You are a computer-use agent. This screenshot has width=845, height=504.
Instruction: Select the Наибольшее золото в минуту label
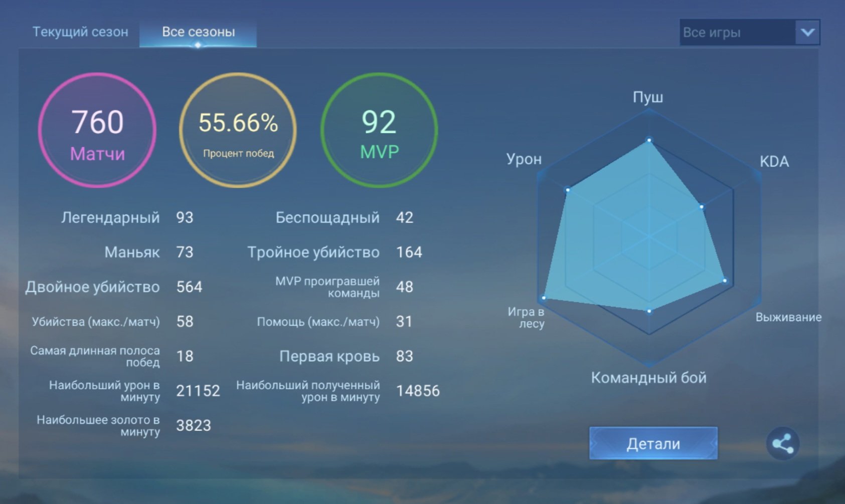pyautogui.click(x=98, y=425)
